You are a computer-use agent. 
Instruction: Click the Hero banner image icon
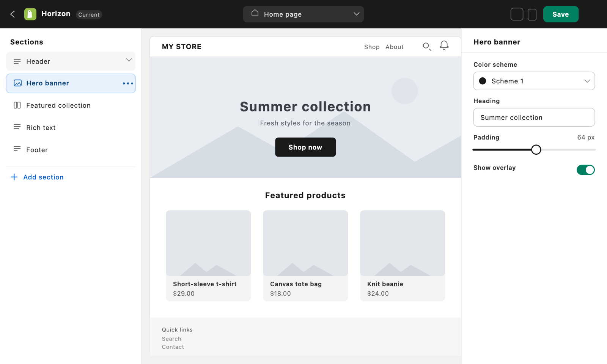17,83
